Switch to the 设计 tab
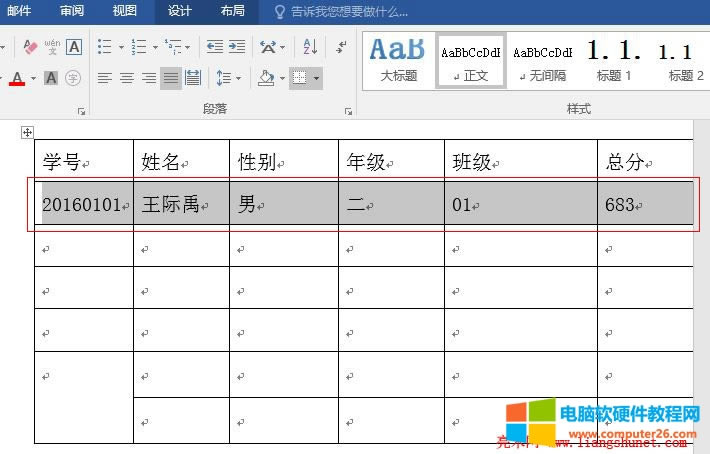 click(180, 11)
